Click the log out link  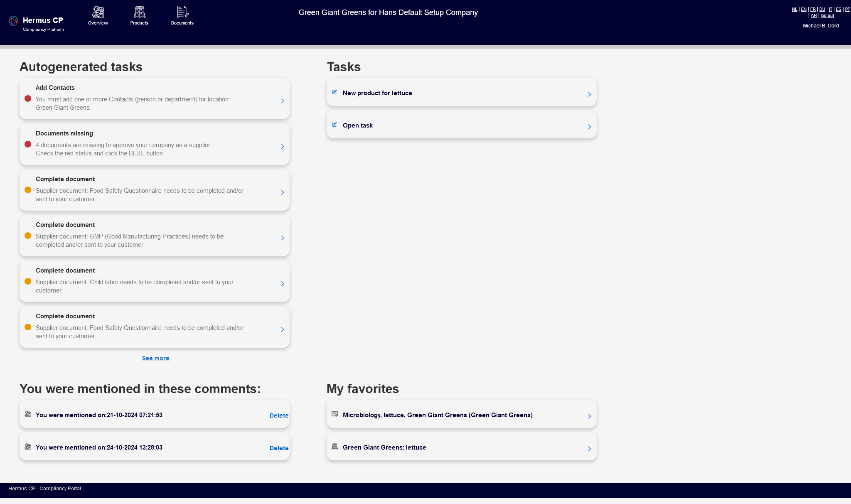(x=827, y=16)
